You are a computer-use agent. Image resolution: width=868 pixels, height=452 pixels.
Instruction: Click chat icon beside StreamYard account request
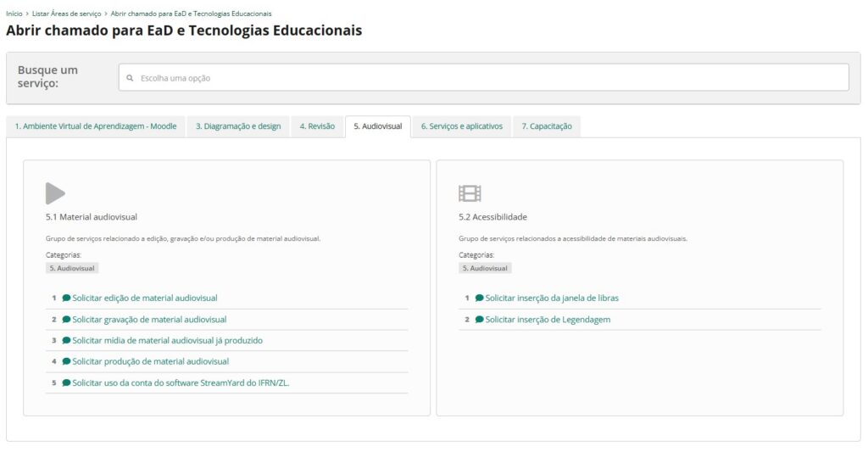67,382
